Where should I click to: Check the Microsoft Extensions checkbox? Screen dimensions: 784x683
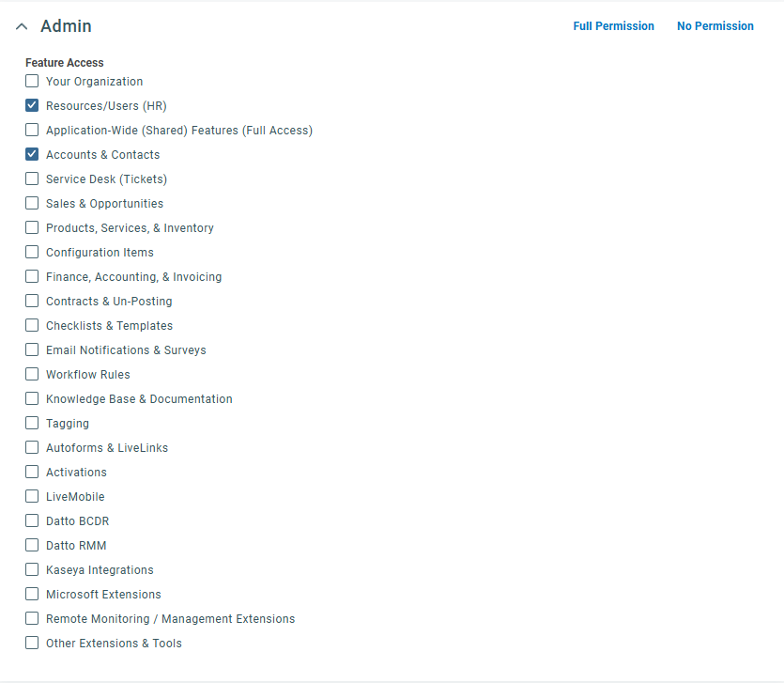pyautogui.click(x=32, y=594)
